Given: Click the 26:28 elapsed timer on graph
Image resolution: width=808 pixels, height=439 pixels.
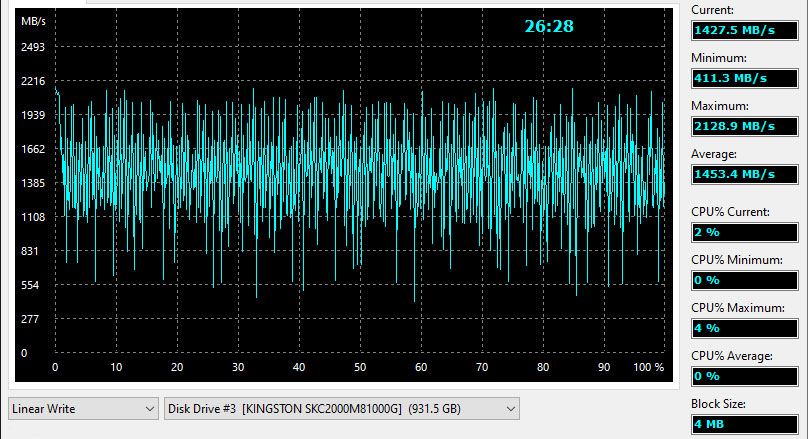Looking at the screenshot, I should tap(549, 26).
